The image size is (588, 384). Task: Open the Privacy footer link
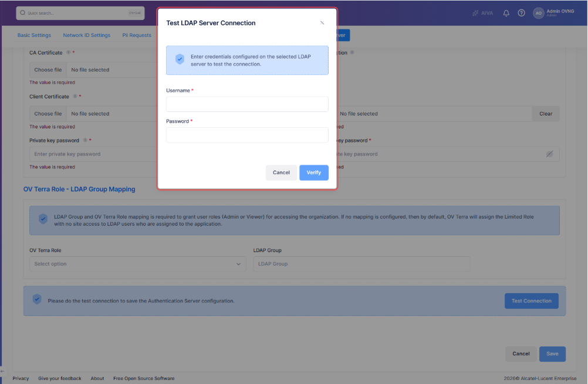click(21, 378)
